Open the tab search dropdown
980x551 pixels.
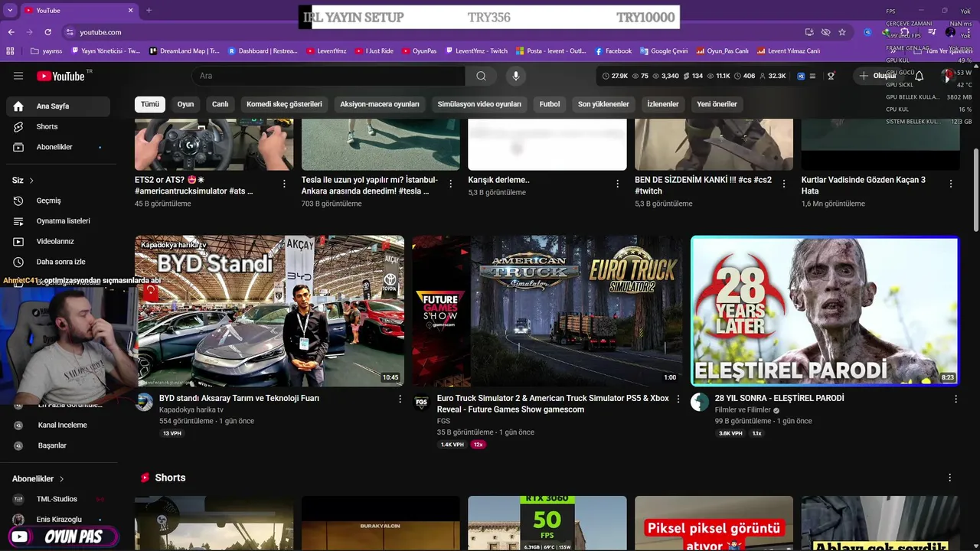pyautogui.click(x=9, y=10)
